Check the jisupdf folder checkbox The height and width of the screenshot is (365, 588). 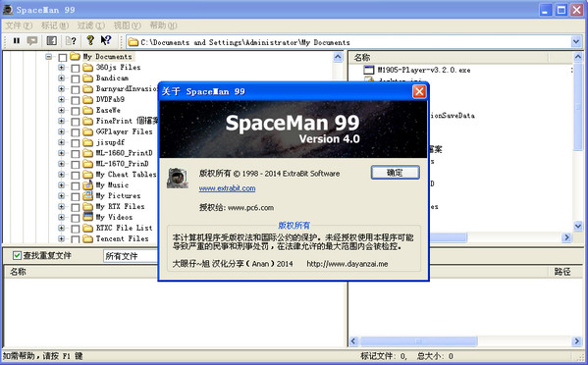tap(76, 143)
